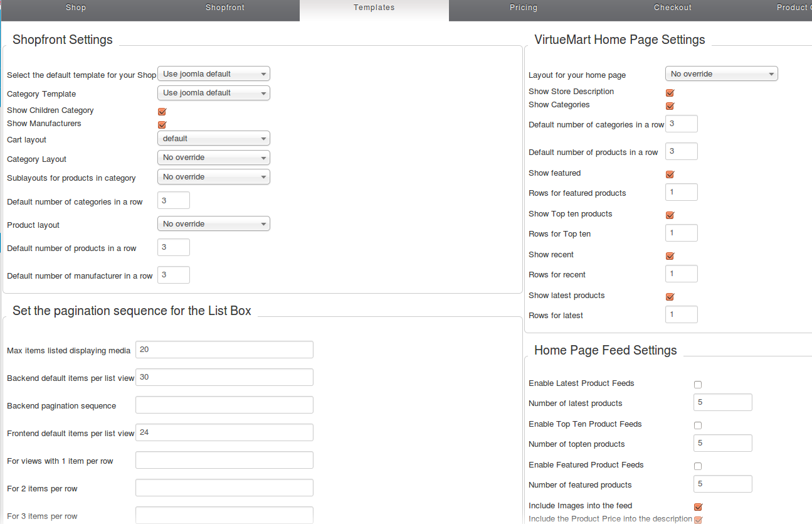This screenshot has height=524, width=812.
Task: Select the Templates tab
Action: coord(374,9)
